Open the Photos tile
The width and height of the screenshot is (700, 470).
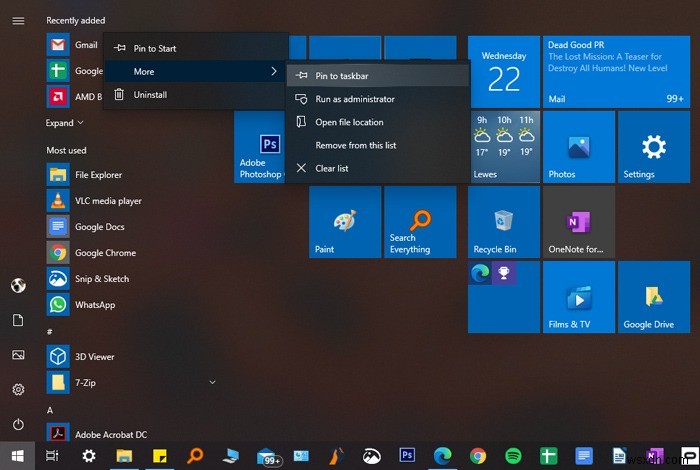point(579,147)
